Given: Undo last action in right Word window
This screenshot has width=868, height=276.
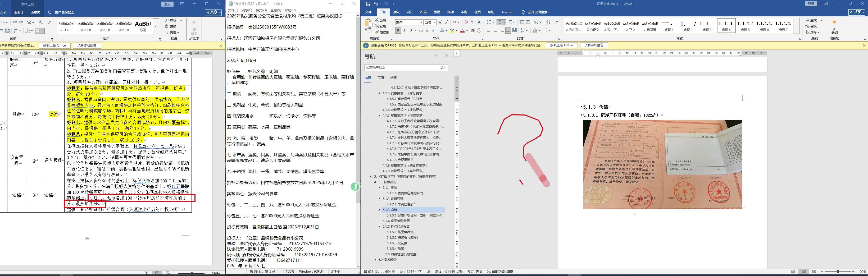Looking at the screenshot, I should [376, 4].
